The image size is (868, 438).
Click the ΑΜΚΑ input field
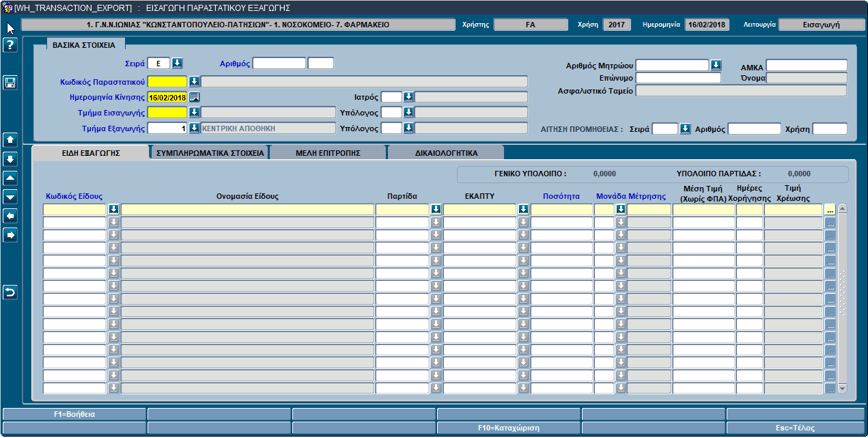(807, 66)
